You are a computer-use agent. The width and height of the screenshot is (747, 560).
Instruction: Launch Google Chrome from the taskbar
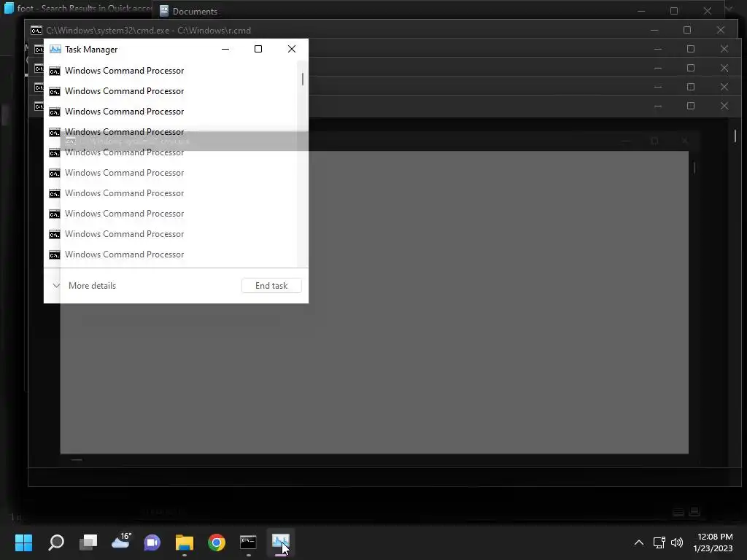[216, 542]
